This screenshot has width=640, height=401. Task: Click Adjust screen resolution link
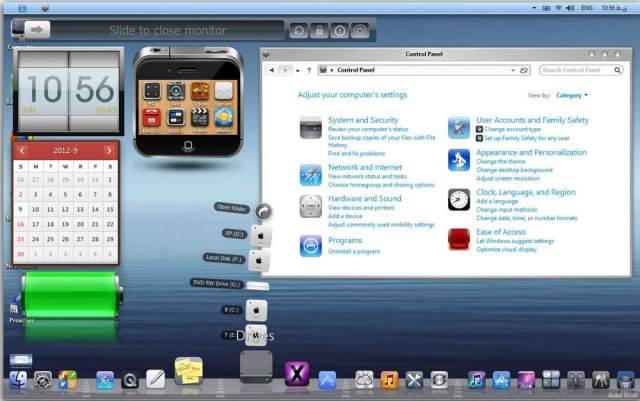[508, 178]
